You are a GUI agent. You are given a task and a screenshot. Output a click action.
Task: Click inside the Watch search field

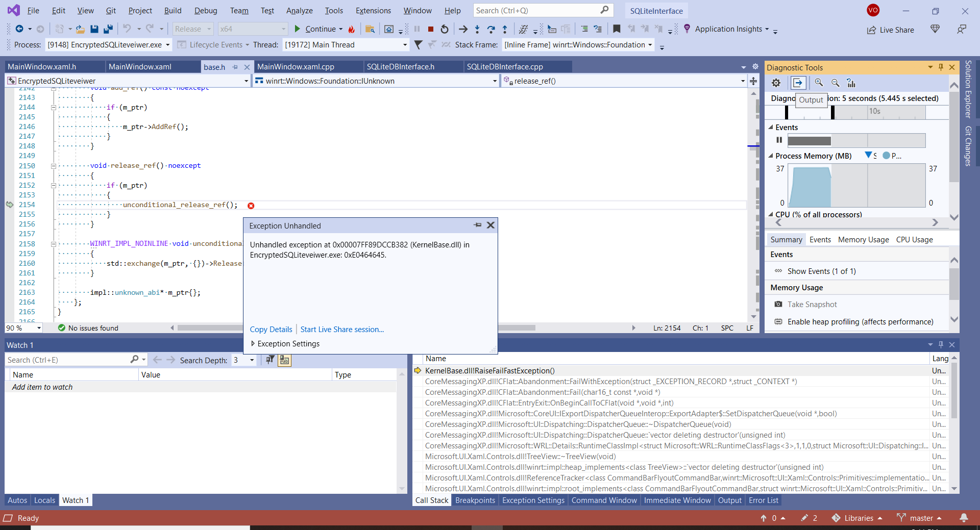[x=66, y=360]
